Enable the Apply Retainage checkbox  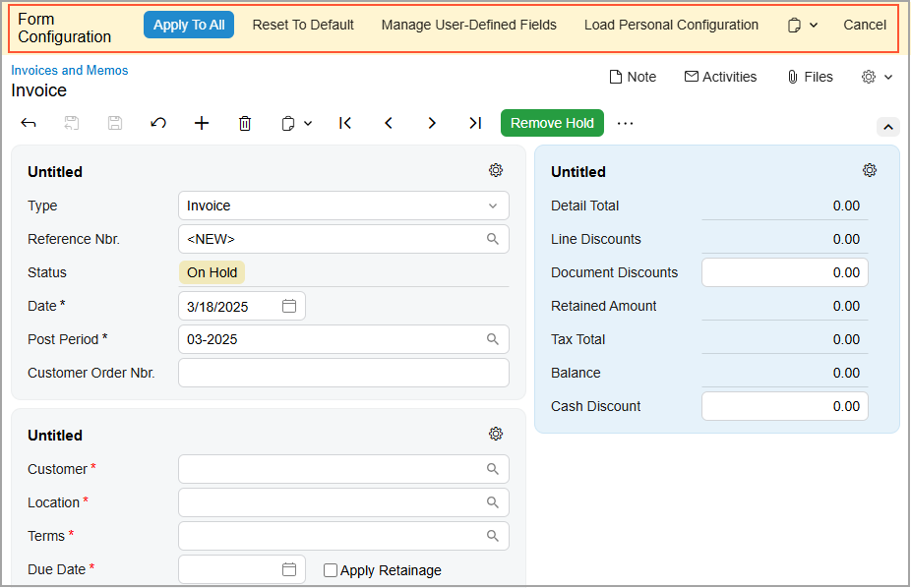tap(331, 570)
